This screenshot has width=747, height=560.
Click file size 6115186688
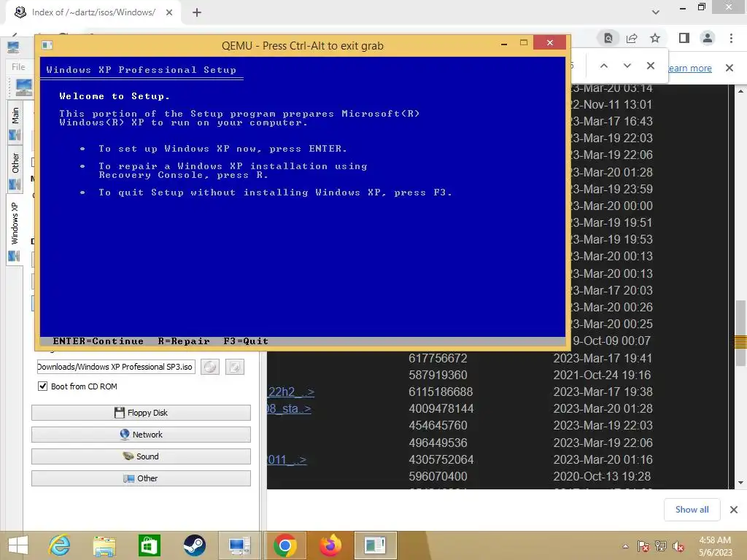point(441,392)
